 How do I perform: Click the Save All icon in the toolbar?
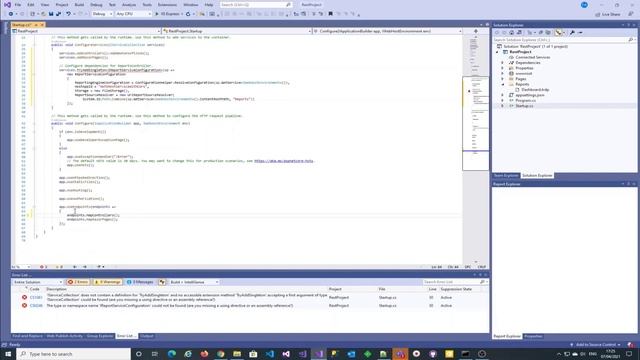click(x=58, y=14)
